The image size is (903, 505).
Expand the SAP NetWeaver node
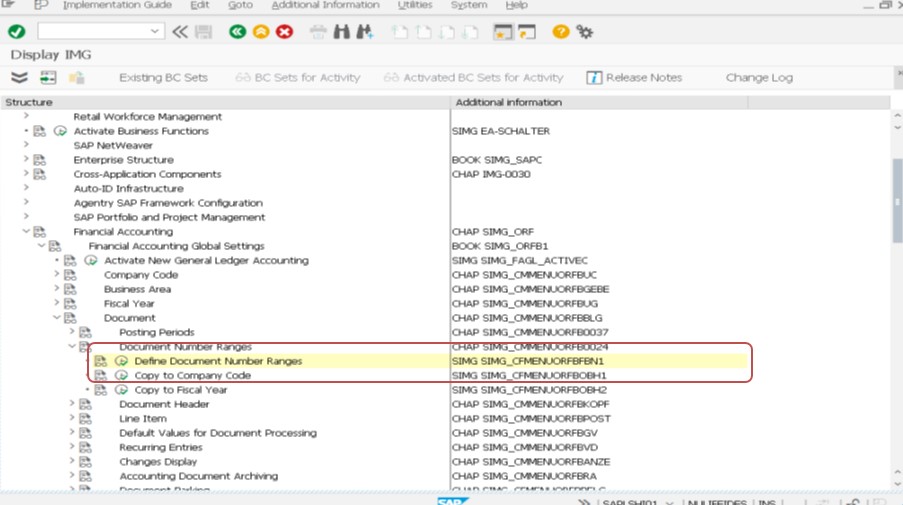tap(26, 145)
